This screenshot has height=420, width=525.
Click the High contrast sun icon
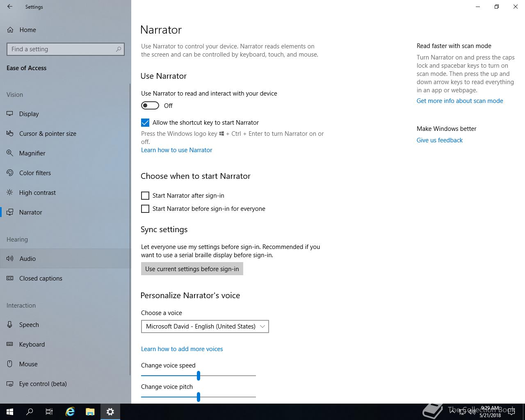tap(10, 192)
